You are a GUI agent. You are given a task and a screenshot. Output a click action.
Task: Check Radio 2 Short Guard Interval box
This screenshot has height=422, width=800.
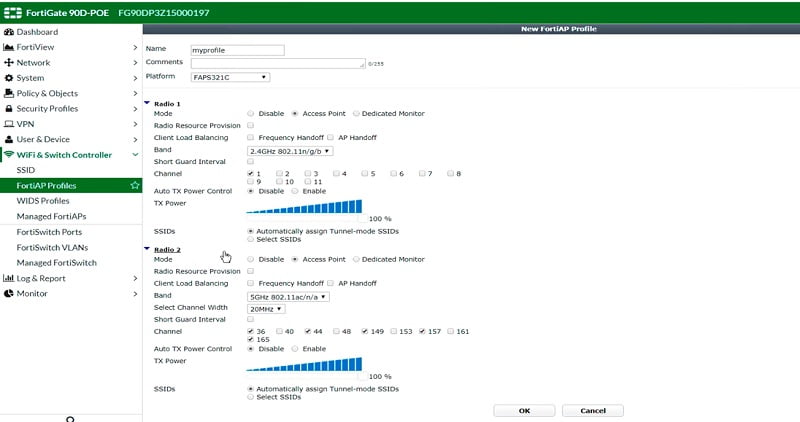point(251,319)
